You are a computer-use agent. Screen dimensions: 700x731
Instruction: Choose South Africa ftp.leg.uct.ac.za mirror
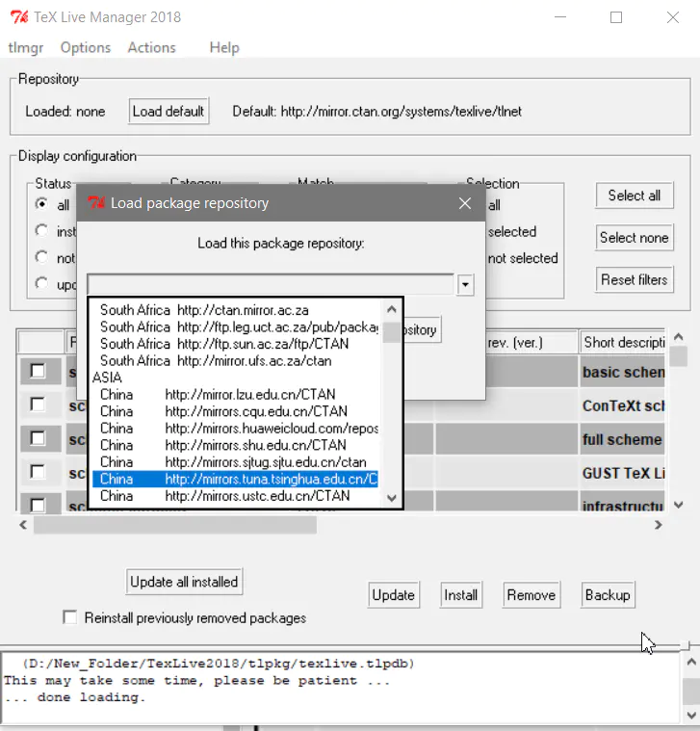[235, 326]
